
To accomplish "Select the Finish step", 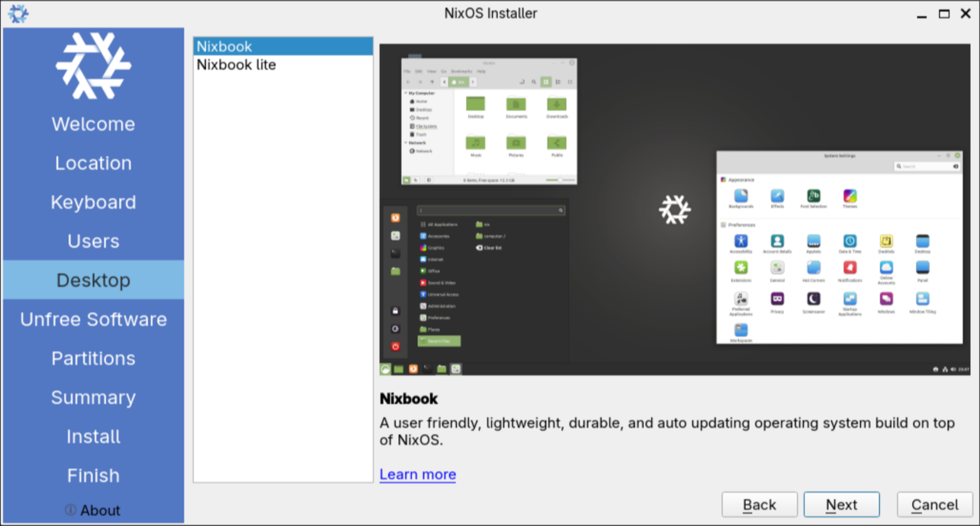I will (x=93, y=476).
